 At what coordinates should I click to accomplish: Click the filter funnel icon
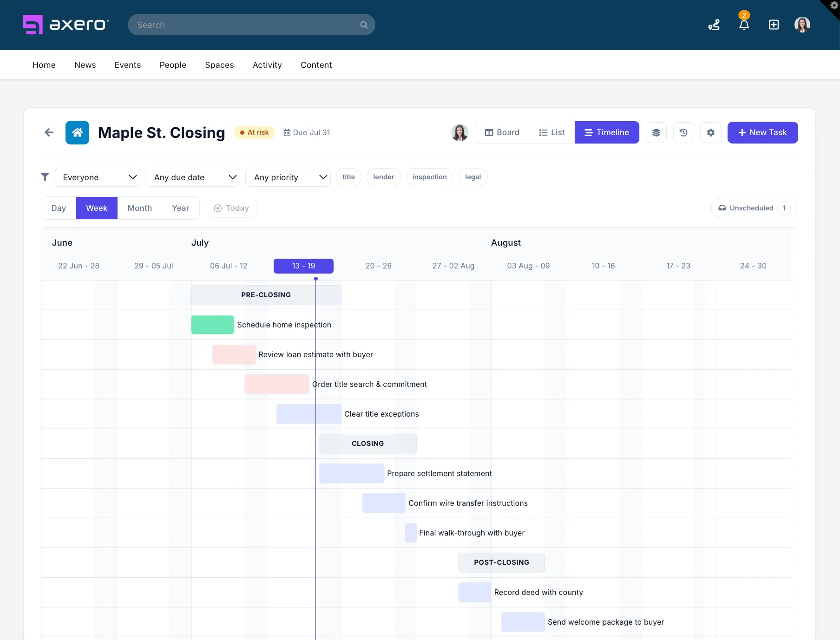[45, 177]
